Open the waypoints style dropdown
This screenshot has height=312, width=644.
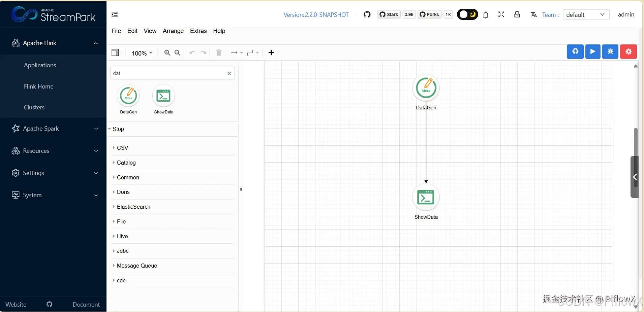tap(252, 53)
